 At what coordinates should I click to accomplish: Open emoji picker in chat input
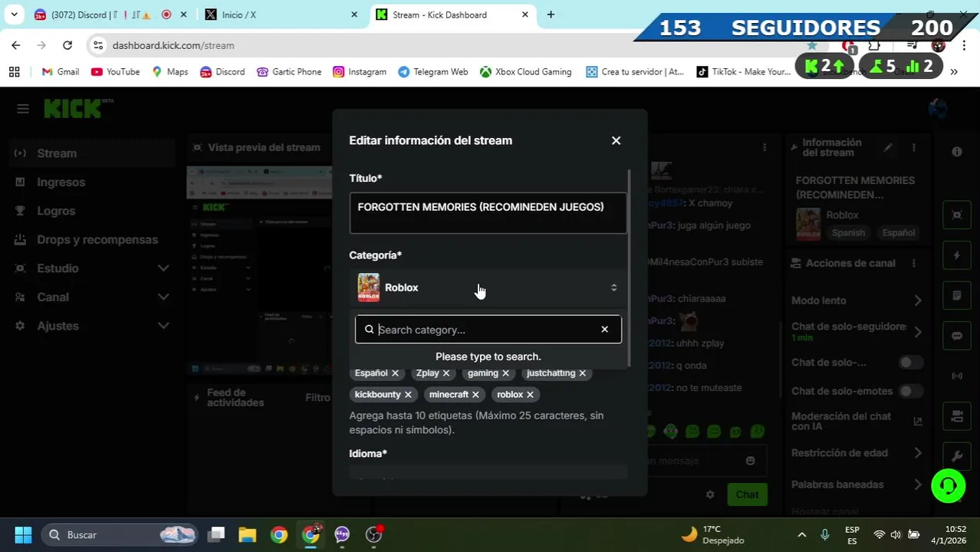750,461
